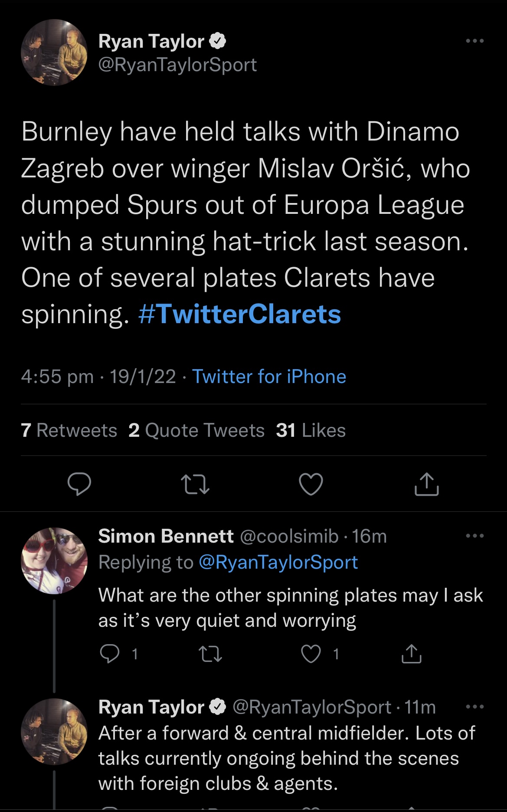Retweet Simon Bennett's reply
Image resolution: width=507 pixels, height=812 pixels.
click(x=210, y=654)
